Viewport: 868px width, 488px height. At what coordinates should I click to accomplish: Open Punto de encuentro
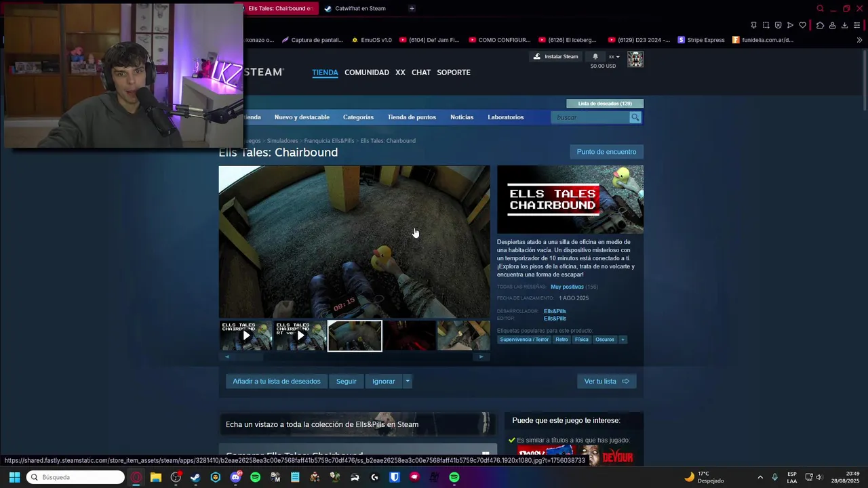pyautogui.click(x=606, y=152)
